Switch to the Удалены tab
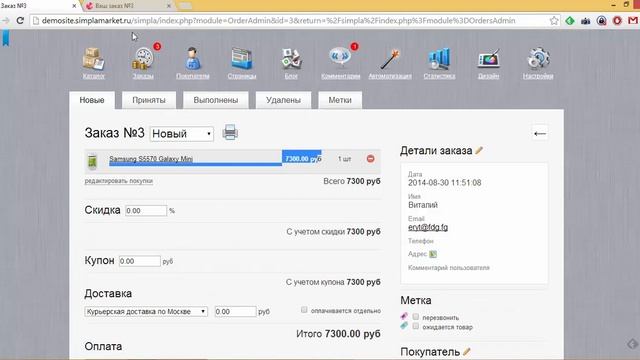 [283, 100]
